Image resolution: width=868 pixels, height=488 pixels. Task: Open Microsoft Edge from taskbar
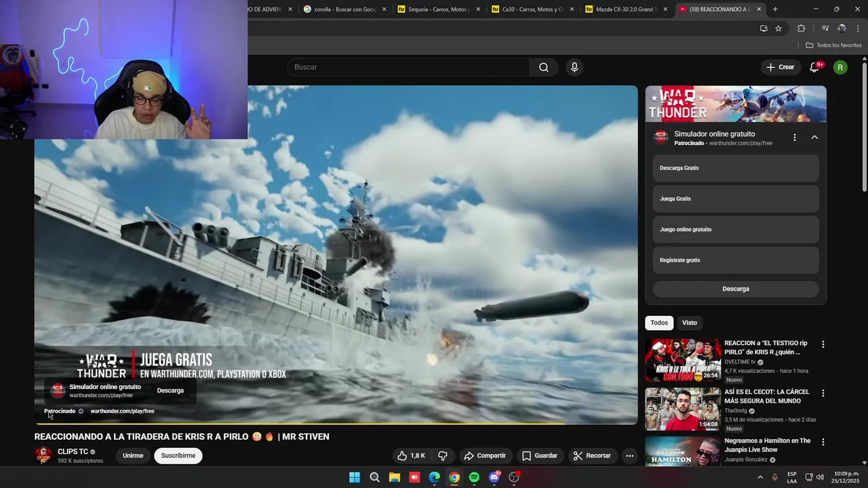pos(434,477)
